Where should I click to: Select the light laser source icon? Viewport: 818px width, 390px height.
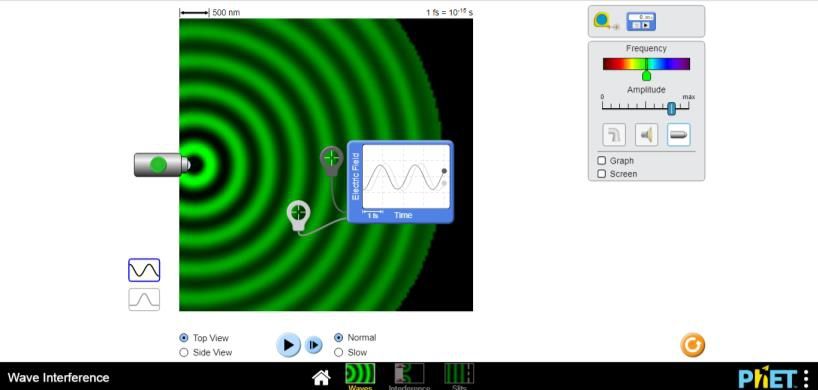678,135
